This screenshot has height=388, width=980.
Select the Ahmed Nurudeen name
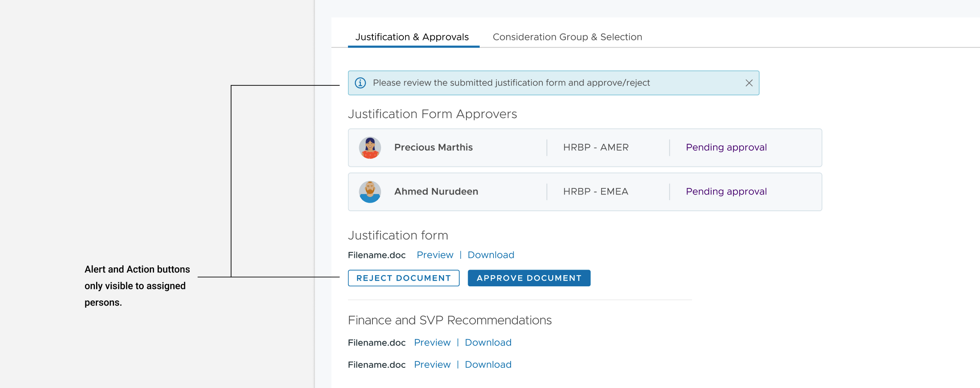point(436,191)
